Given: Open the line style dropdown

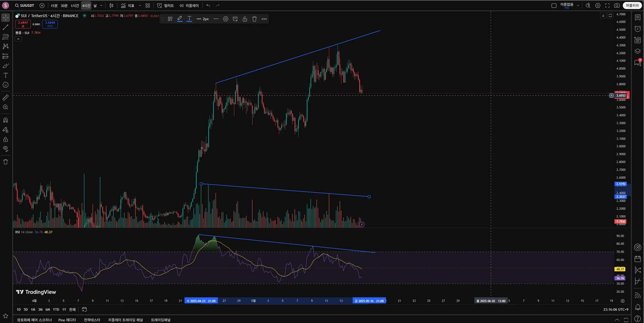Looking at the screenshot, I should [x=216, y=19].
